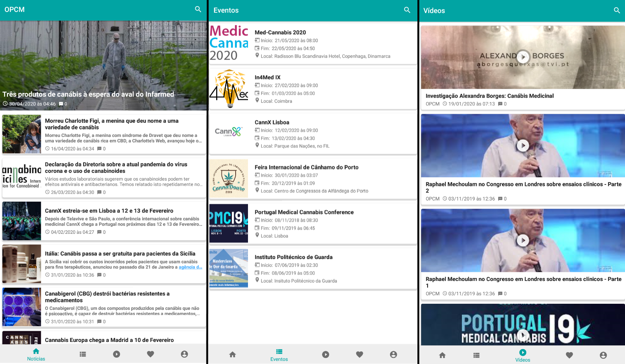The width and height of the screenshot is (625, 364).
Task: Open Canabigerol (CBG) destrói bactérias article
Action: (104, 307)
